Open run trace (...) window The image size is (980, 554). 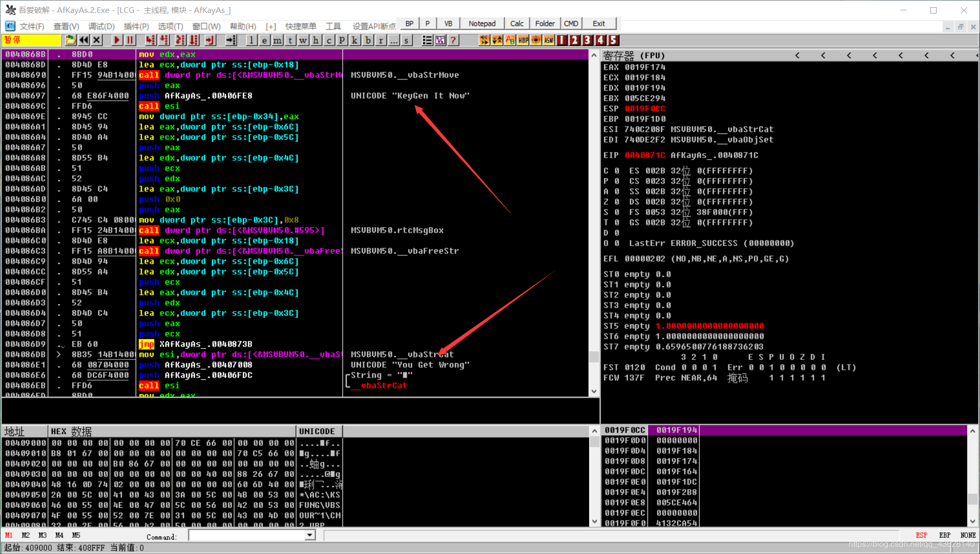pos(393,40)
